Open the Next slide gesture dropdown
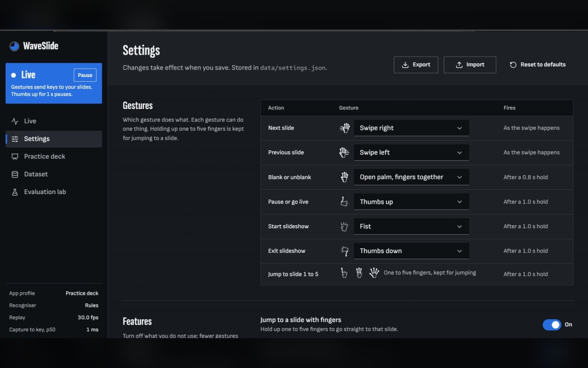Screen dimensions: 588x368 coord(411,128)
